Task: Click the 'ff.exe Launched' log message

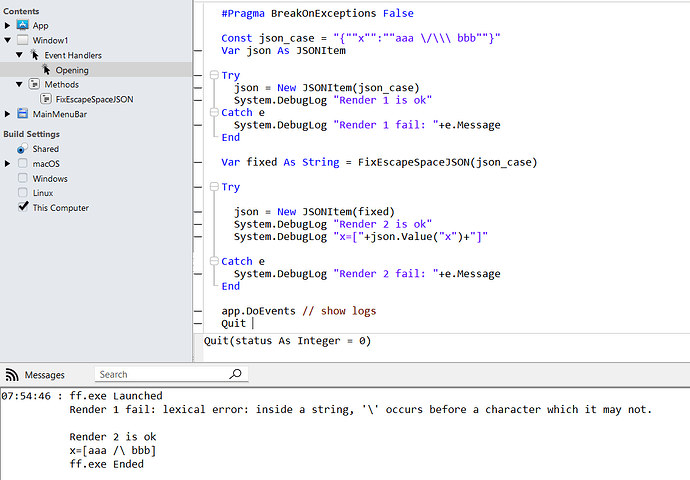Action: pos(116,396)
